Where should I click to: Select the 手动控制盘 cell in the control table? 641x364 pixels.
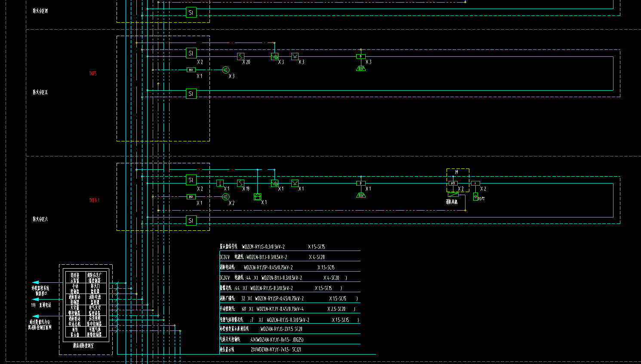point(75,289)
